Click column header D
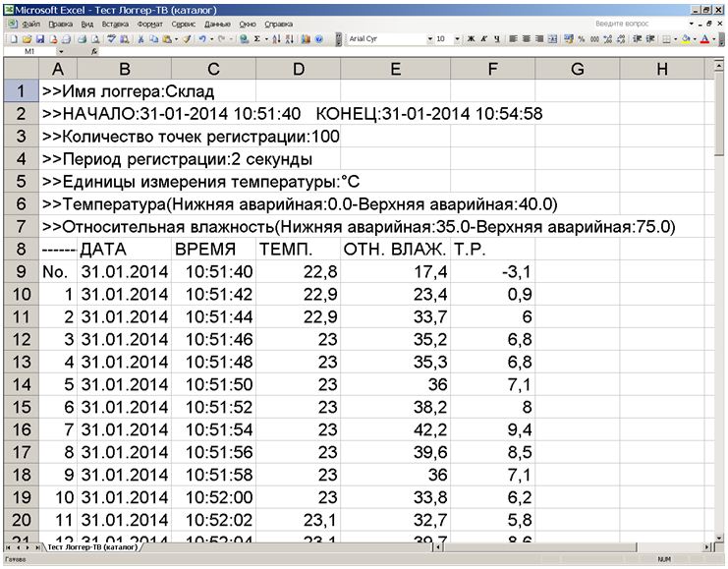728x569 pixels. click(x=298, y=68)
